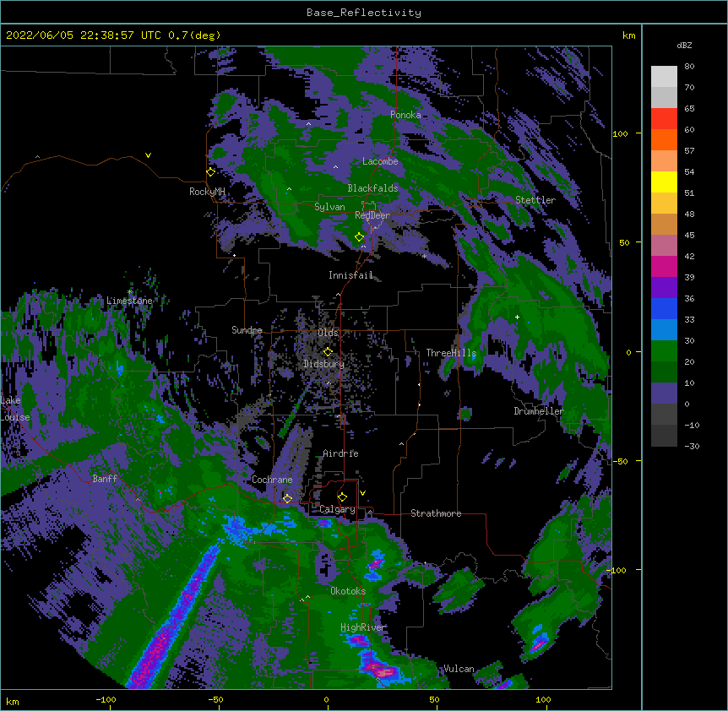
Task: Pick the gray 70 dBZ legend swatch
Action: [x=664, y=97]
